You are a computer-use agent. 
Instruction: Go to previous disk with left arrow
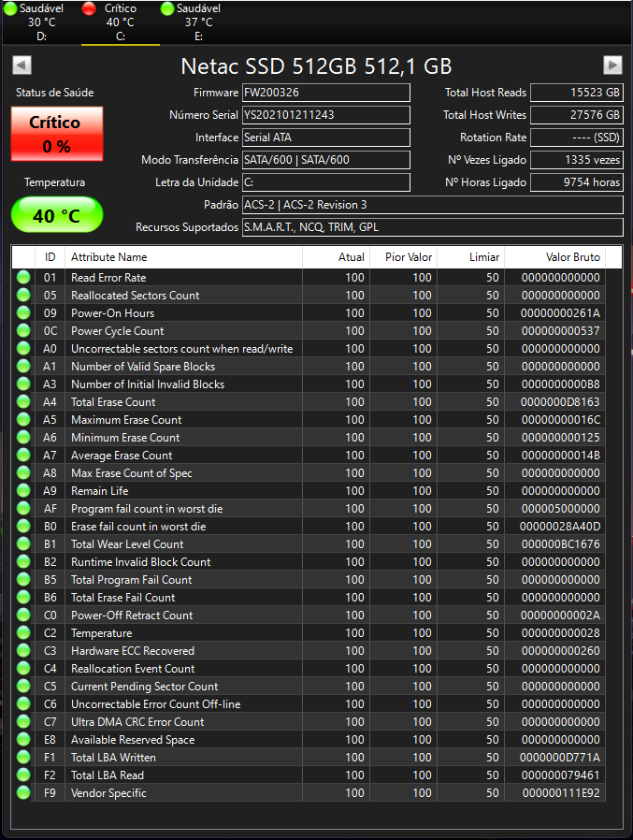point(22,65)
